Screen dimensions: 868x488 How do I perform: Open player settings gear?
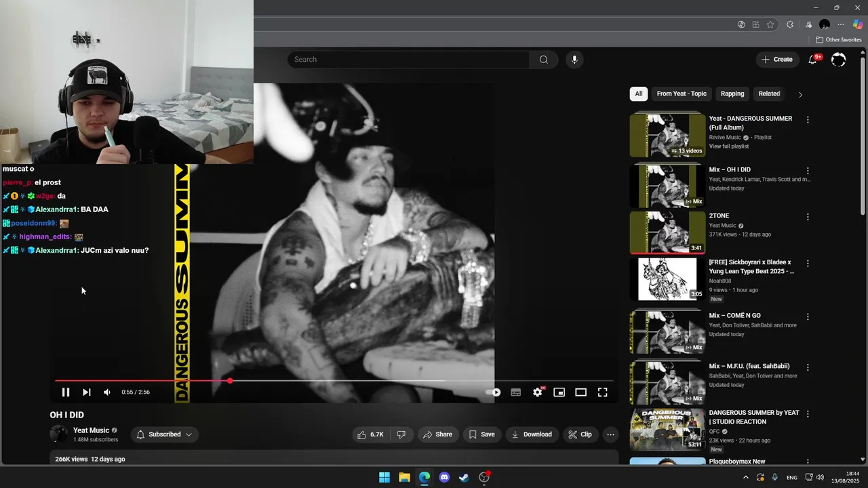(538, 392)
